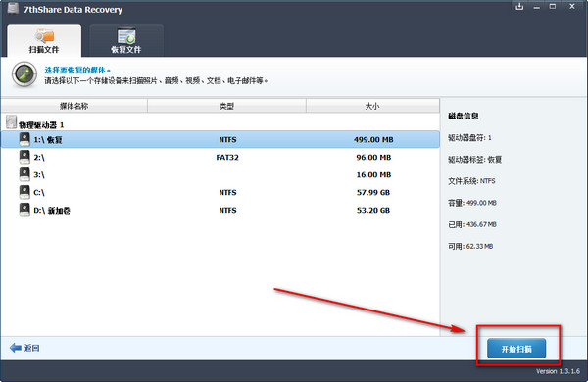This screenshot has height=382, width=588.
Task: Select the C:\ drive row
Action: pos(220,192)
